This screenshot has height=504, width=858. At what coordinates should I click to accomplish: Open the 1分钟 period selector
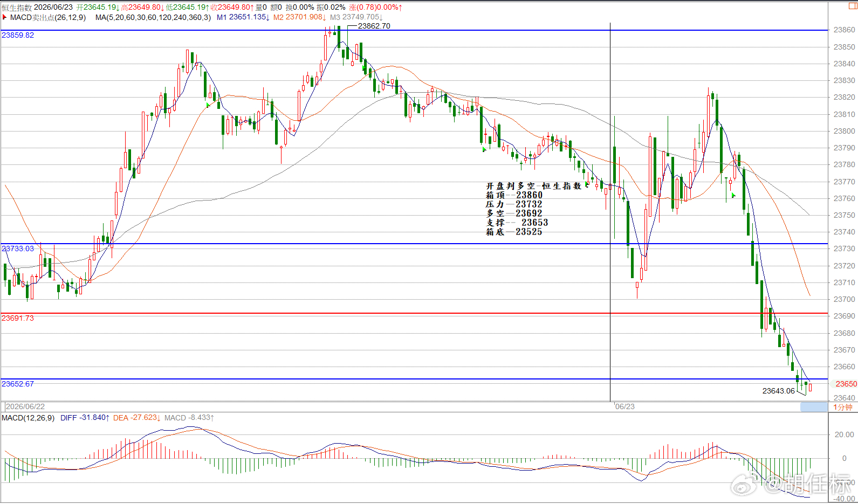pos(843,407)
